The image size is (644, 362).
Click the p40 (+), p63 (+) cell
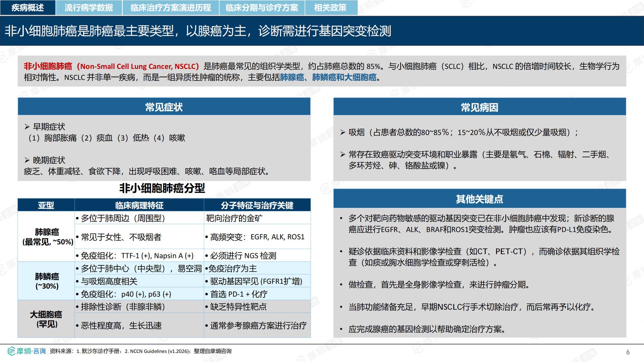[x=139, y=293]
